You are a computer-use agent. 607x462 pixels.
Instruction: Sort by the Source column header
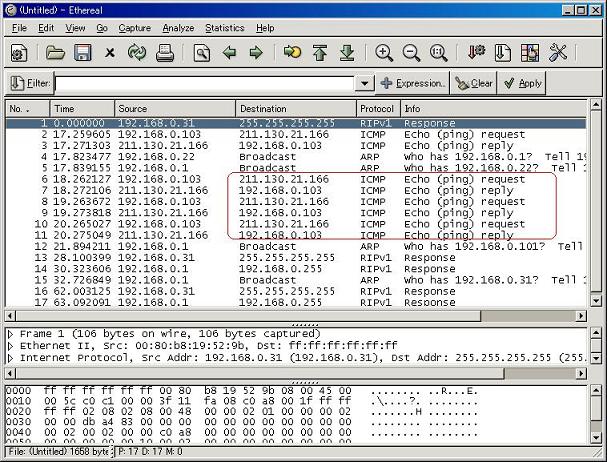coord(175,109)
